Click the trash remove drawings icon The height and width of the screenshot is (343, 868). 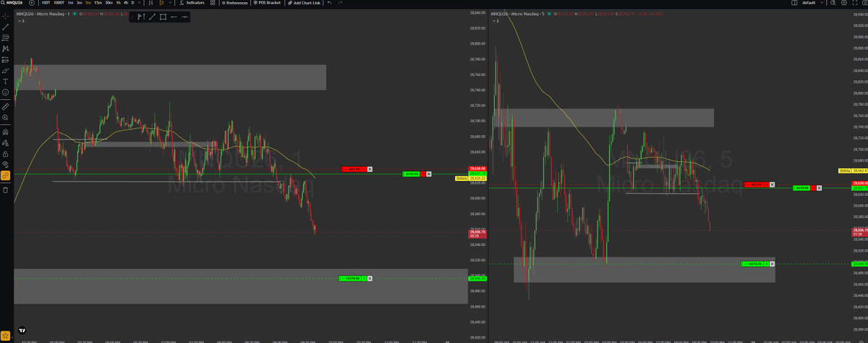pyautogui.click(x=5, y=190)
